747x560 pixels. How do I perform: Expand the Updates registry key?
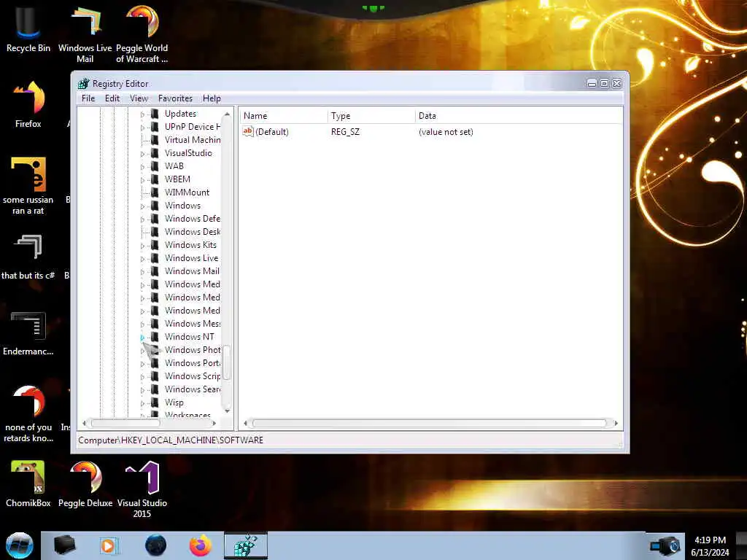pos(142,114)
